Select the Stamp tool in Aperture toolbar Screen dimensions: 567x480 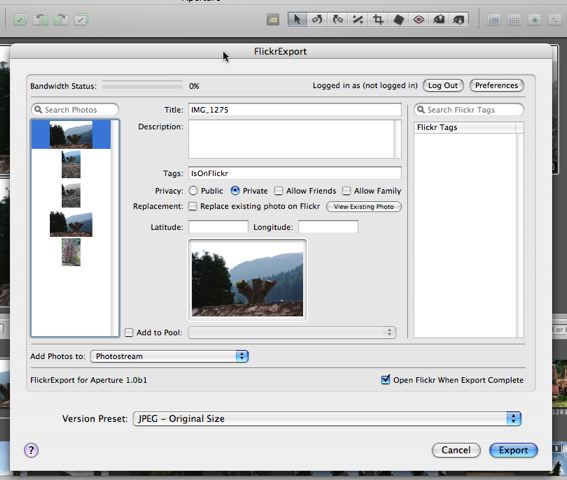[x=459, y=19]
